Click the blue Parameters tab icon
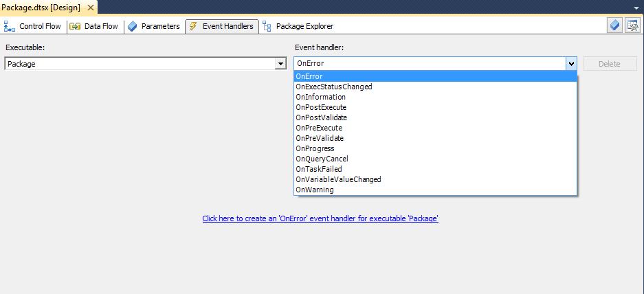This screenshot has width=644, height=294. coord(133,27)
